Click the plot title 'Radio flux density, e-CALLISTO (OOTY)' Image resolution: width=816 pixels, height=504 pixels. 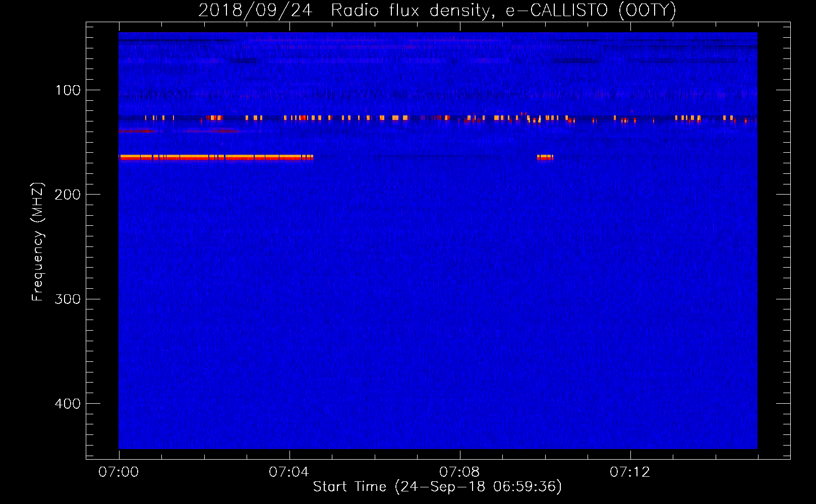click(503, 11)
